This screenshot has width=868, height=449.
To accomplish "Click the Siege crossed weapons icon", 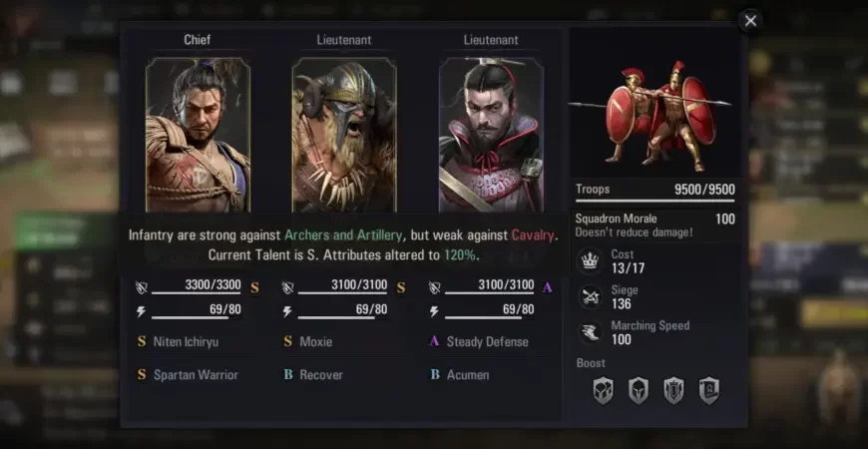I will coord(590,297).
